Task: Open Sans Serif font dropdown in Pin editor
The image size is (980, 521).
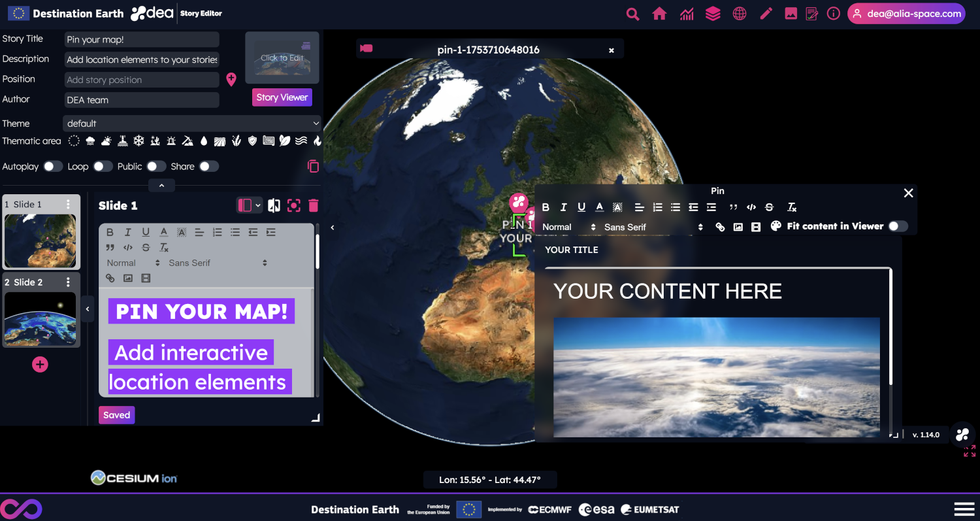Action: coord(653,227)
